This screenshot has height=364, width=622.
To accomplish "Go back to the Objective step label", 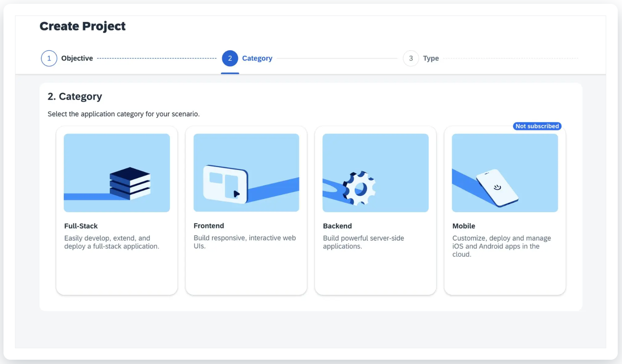I will click(x=77, y=58).
